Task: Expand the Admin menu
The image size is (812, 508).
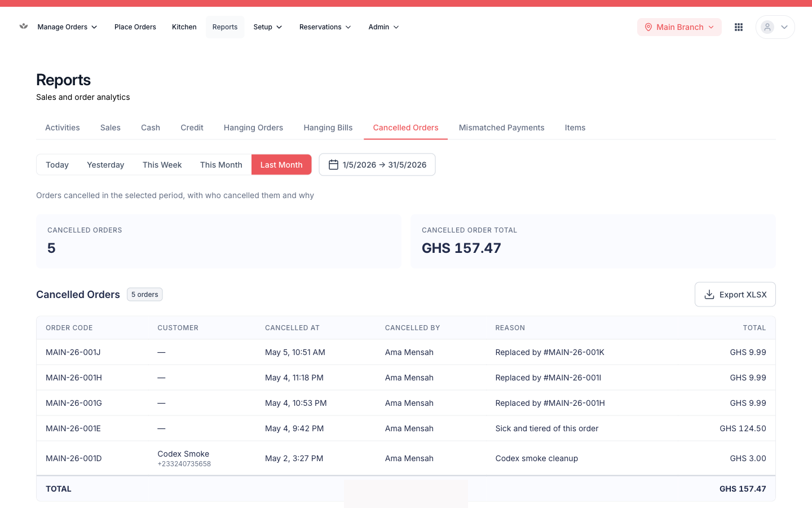Action: [383, 27]
